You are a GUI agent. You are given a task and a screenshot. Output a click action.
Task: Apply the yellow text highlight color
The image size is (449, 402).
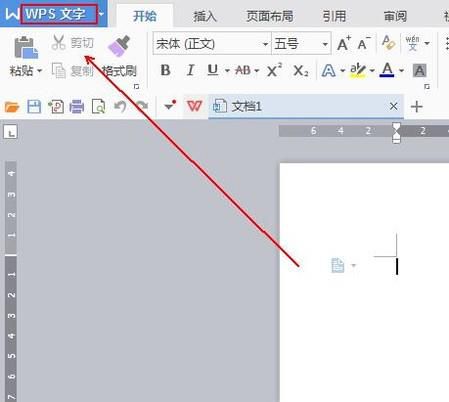point(358,70)
